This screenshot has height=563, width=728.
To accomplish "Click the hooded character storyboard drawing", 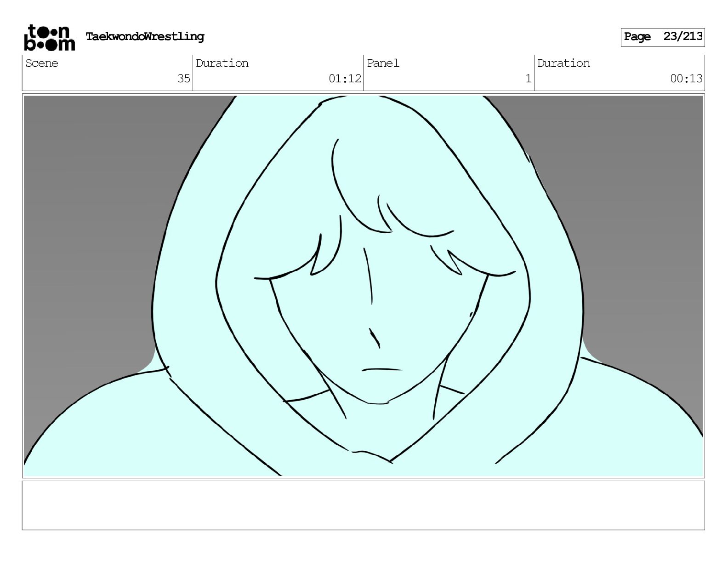I will [364, 286].
